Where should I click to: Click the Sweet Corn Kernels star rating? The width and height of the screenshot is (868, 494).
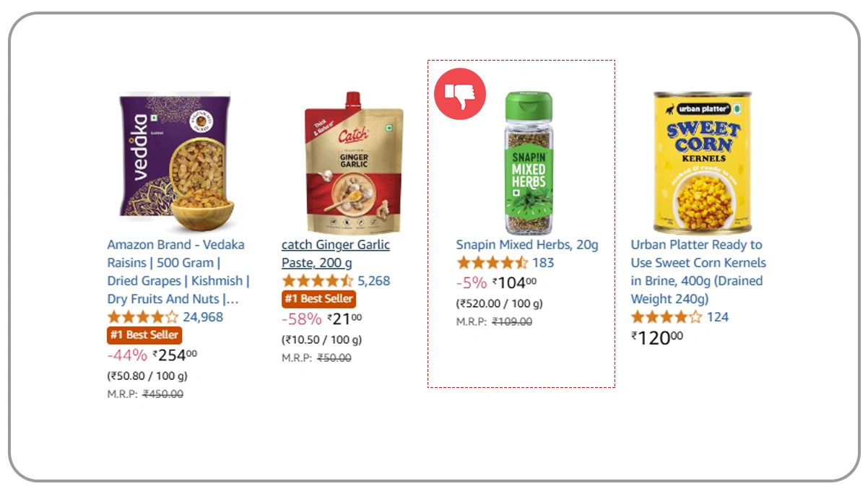point(666,317)
